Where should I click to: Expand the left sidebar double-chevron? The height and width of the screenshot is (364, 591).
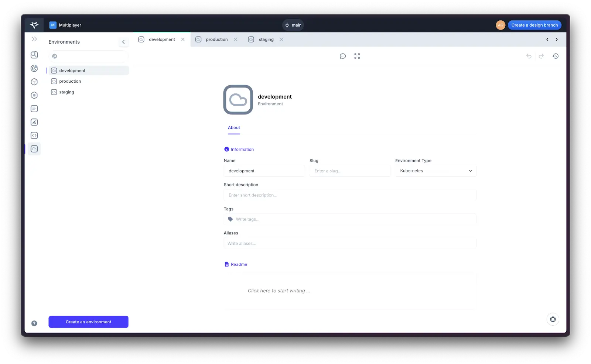pos(34,39)
